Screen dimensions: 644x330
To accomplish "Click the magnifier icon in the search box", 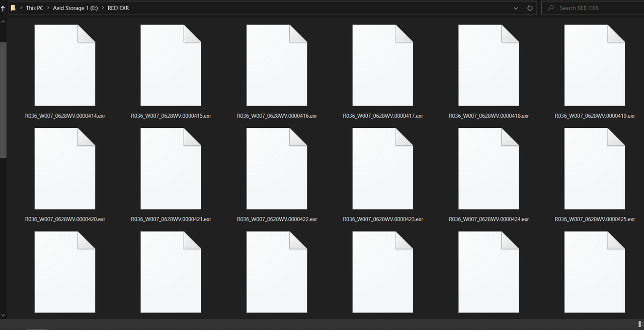I will pos(551,8).
